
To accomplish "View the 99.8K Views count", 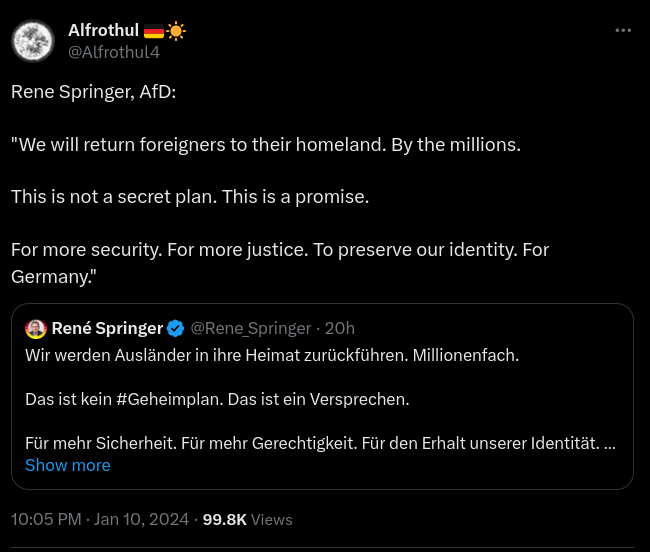I will pyautogui.click(x=248, y=519).
